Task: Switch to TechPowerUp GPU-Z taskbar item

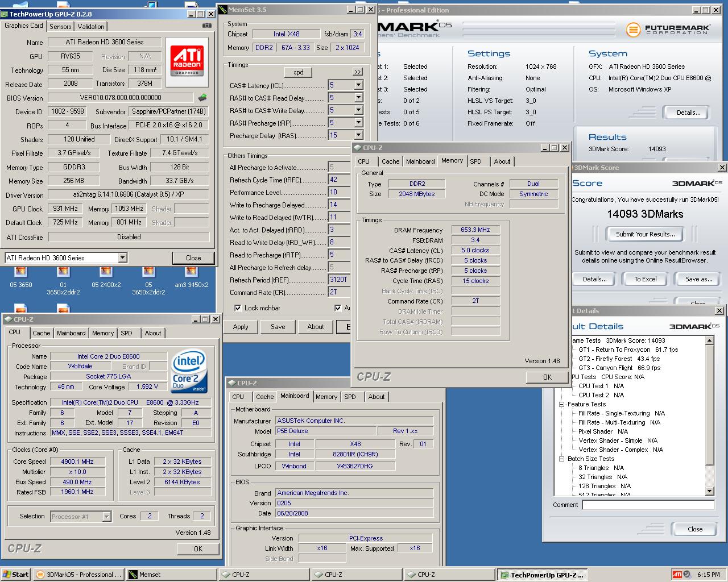Action: point(541,575)
